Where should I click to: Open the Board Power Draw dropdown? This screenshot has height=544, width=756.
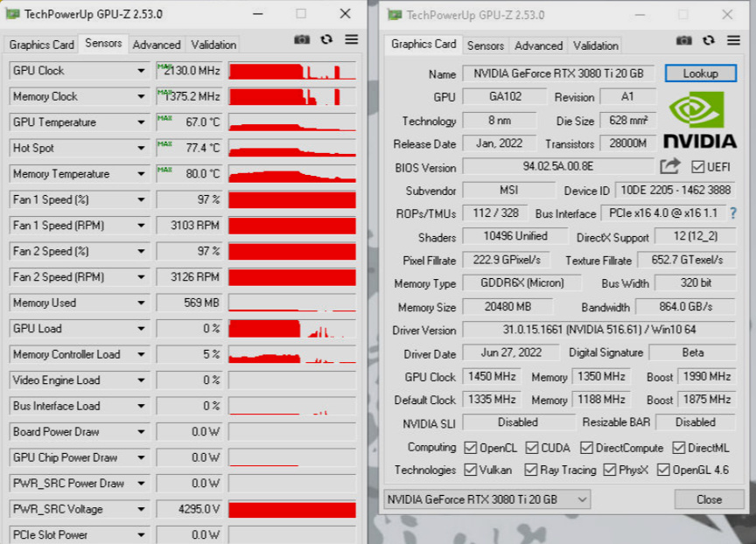click(x=141, y=432)
